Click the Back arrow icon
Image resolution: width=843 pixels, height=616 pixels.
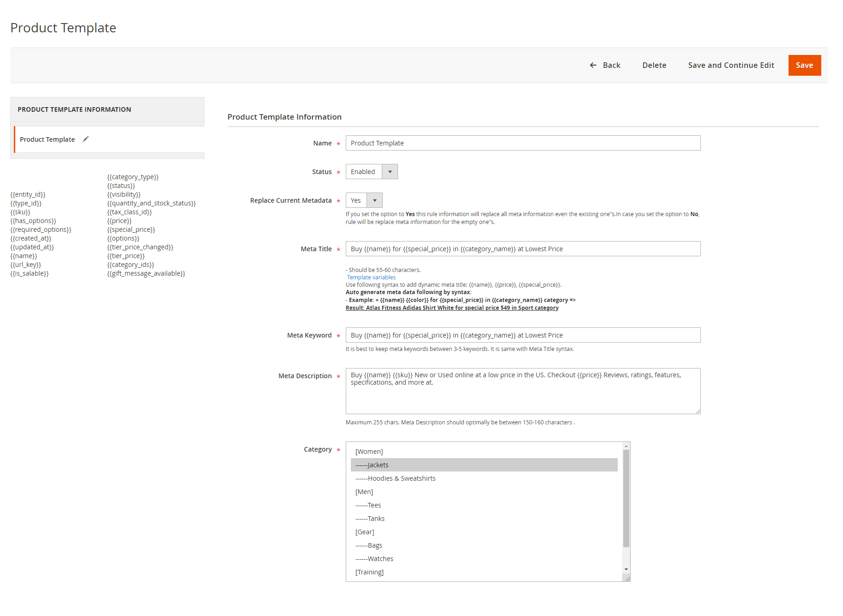point(593,65)
